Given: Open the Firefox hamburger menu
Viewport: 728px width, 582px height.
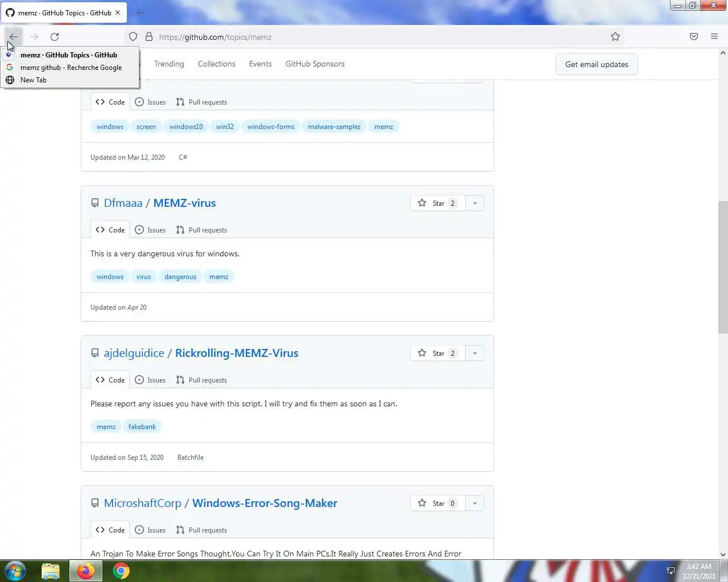Looking at the screenshot, I should (714, 37).
